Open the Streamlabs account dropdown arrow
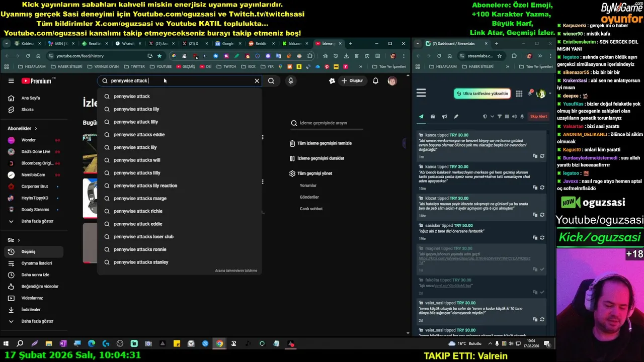 click(549, 94)
